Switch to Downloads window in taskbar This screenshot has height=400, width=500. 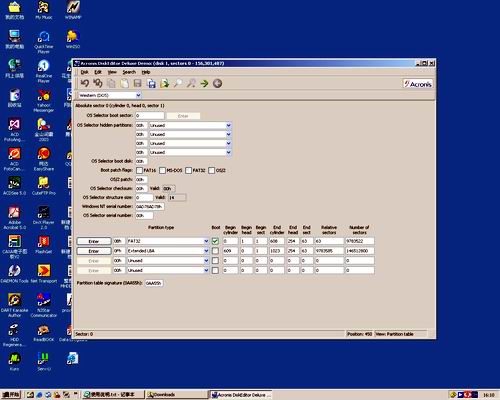click(177, 395)
